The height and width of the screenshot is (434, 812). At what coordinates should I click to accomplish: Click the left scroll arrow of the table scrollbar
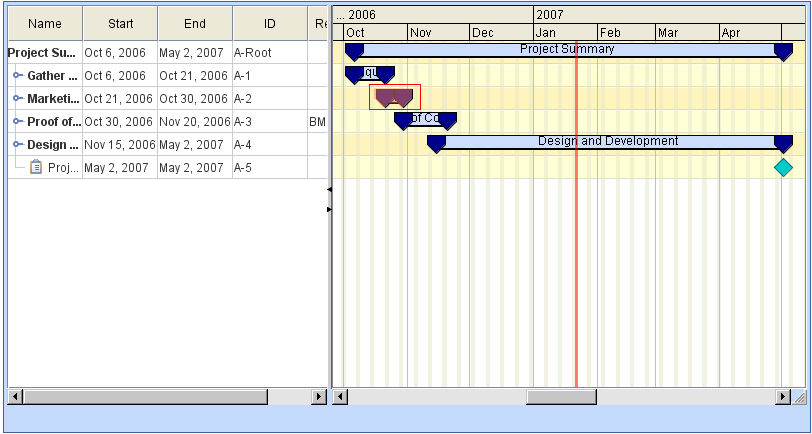15,397
